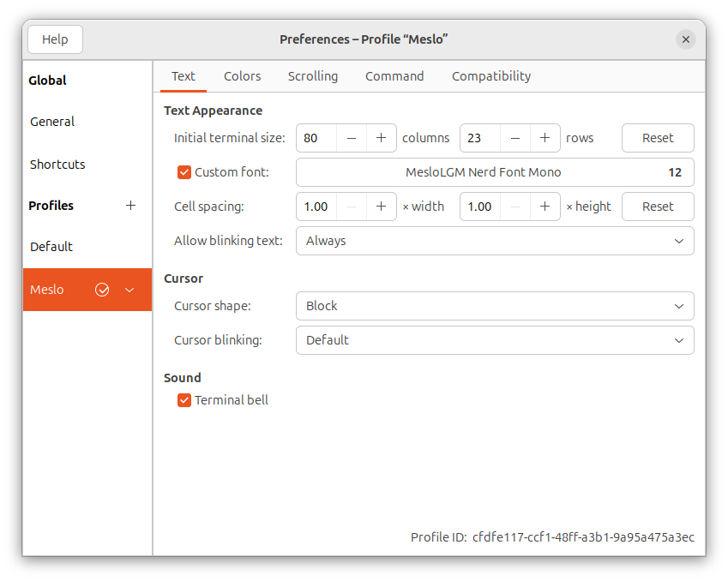Expand the Cursor shape dropdown
This screenshot has height=581, width=728.
pyautogui.click(x=495, y=306)
